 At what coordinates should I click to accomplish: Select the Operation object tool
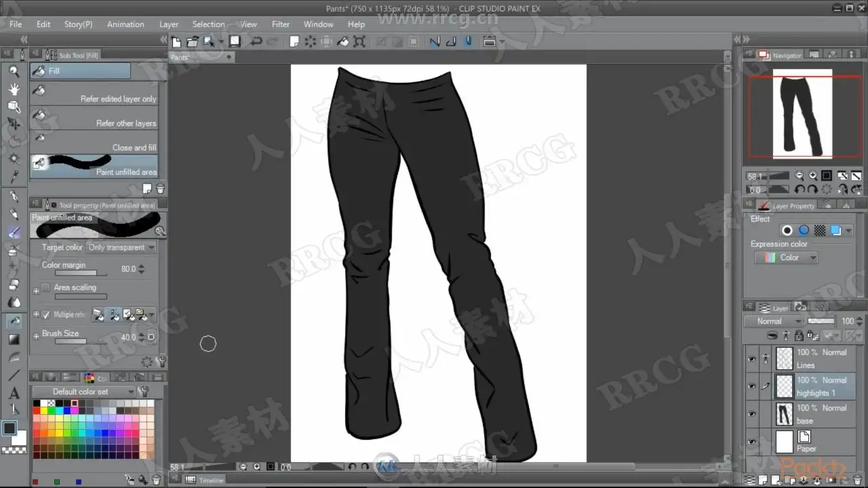click(14, 106)
